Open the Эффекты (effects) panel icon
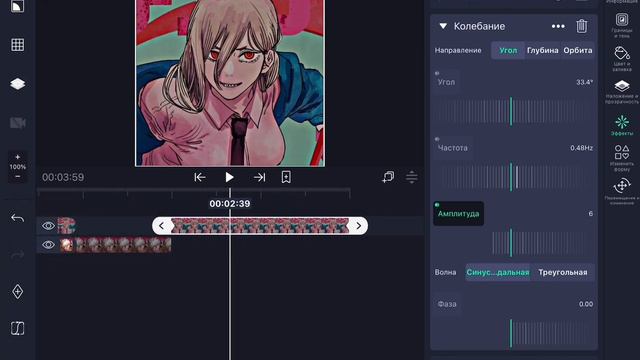Image resolution: width=640 pixels, height=360 pixels. pos(622,125)
